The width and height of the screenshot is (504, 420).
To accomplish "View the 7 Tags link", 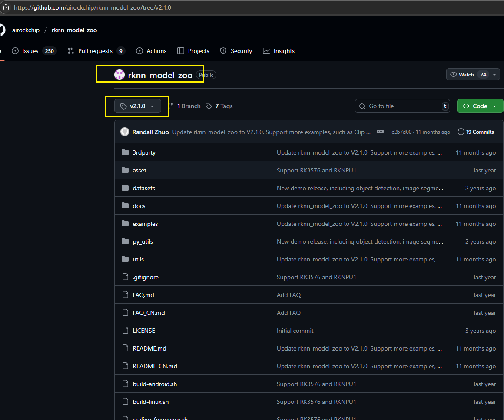I will pyautogui.click(x=219, y=106).
